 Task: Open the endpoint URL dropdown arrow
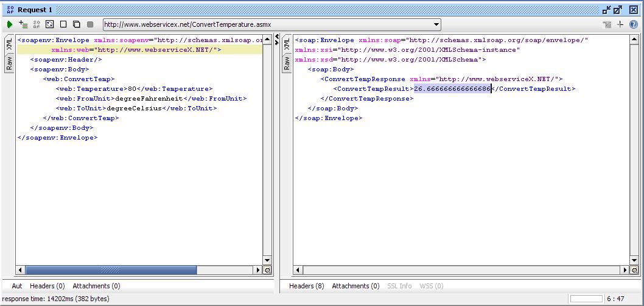click(436, 24)
